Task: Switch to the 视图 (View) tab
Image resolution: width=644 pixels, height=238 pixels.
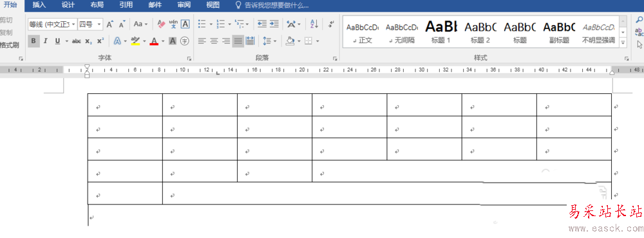Action: [213, 5]
